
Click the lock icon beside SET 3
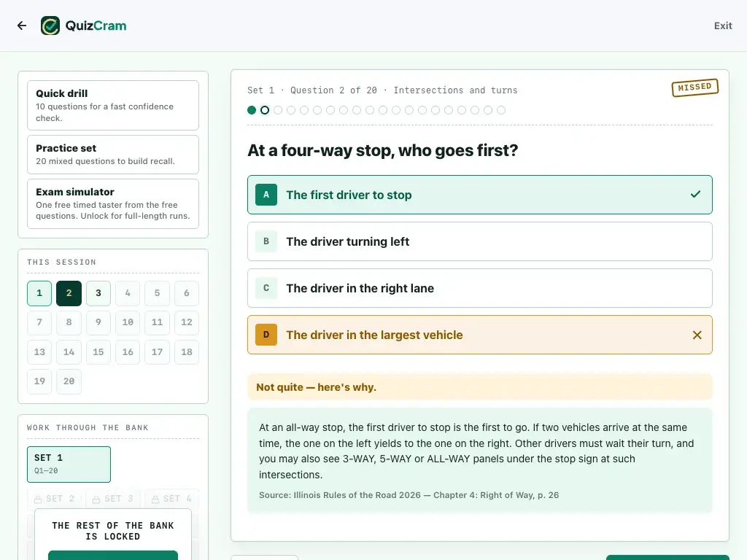pyautogui.click(x=96, y=499)
